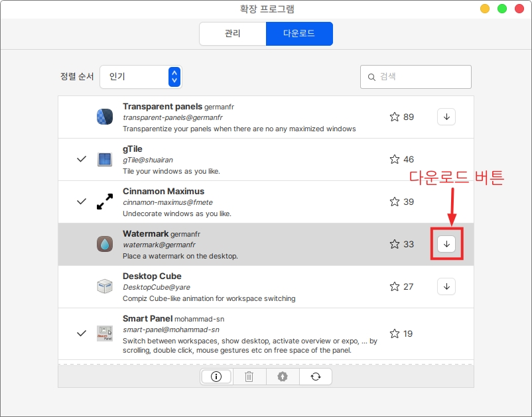Show extension info from bottom toolbar

(x=216, y=377)
